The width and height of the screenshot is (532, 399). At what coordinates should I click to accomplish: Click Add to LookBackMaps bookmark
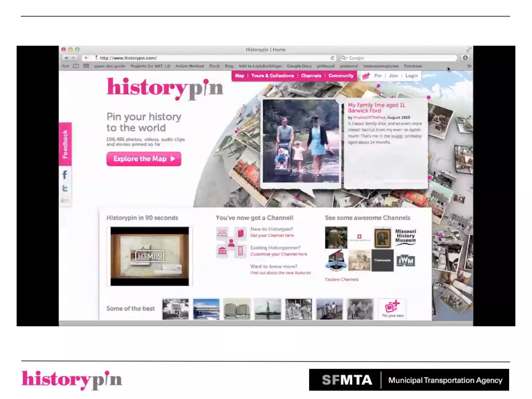pyautogui.click(x=260, y=66)
